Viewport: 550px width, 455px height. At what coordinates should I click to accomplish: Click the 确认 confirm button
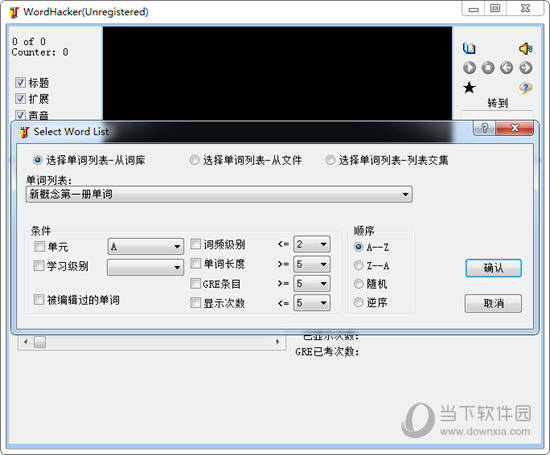tap(494, 268)
